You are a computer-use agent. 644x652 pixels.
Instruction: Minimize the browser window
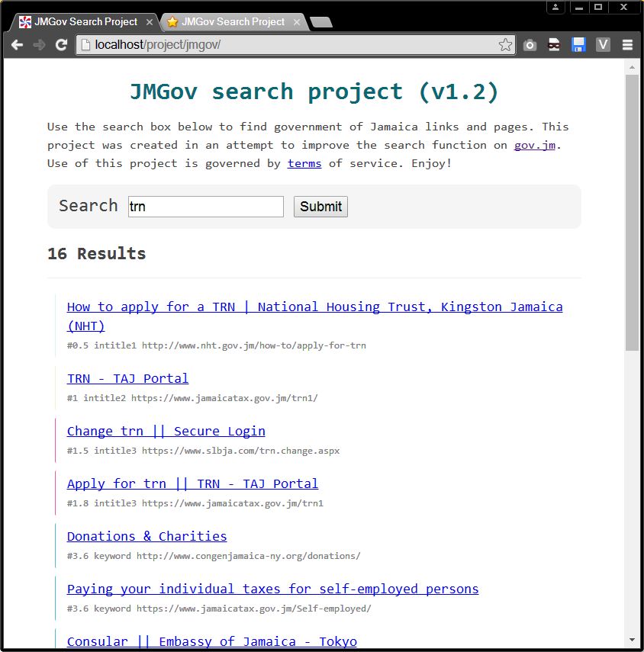point(578,7)
